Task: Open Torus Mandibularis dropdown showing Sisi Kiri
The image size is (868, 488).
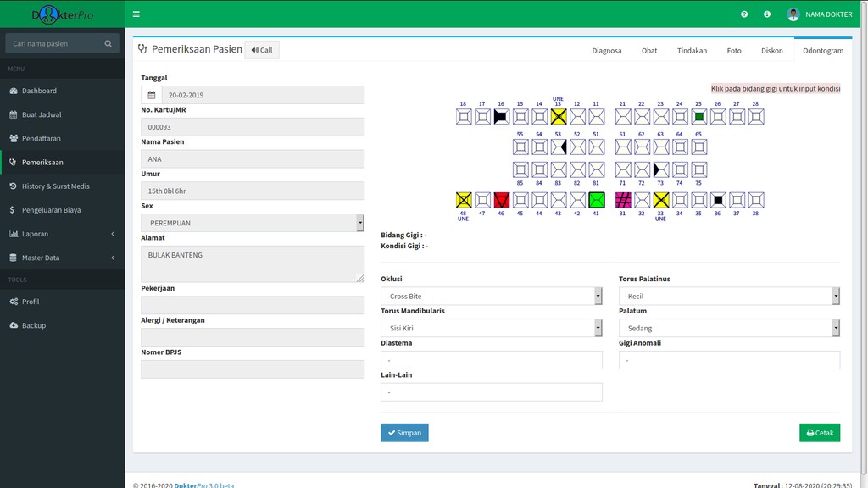Action: click(x=492, y=328)
